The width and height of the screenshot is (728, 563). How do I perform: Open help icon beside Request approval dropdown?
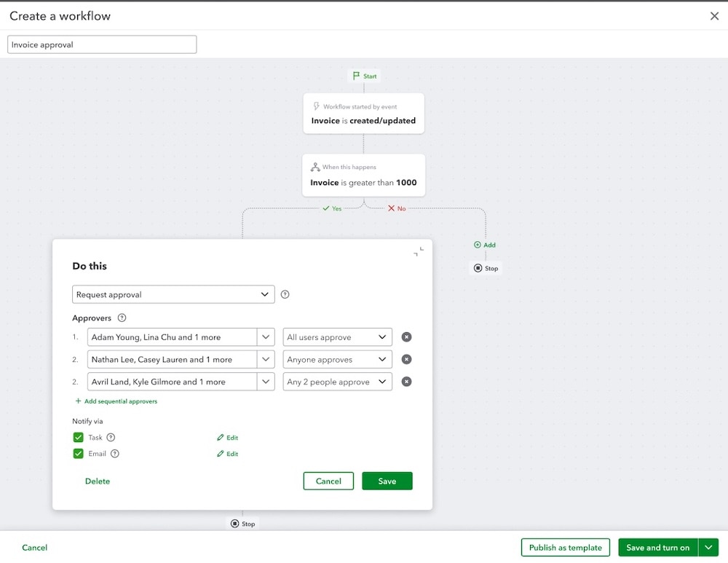pos(285,294)
